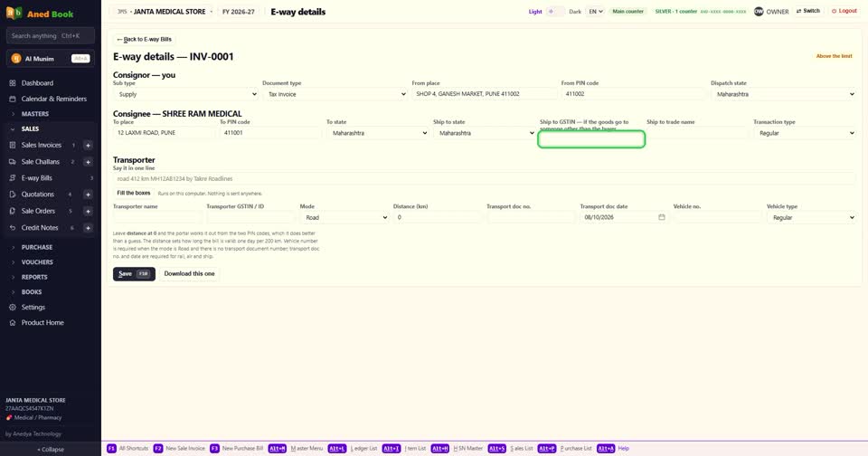The height and width of the screenshot is (456, 868).
Task: Click the E-way Bills sidebar icon
Action: [x=12, y=178]
